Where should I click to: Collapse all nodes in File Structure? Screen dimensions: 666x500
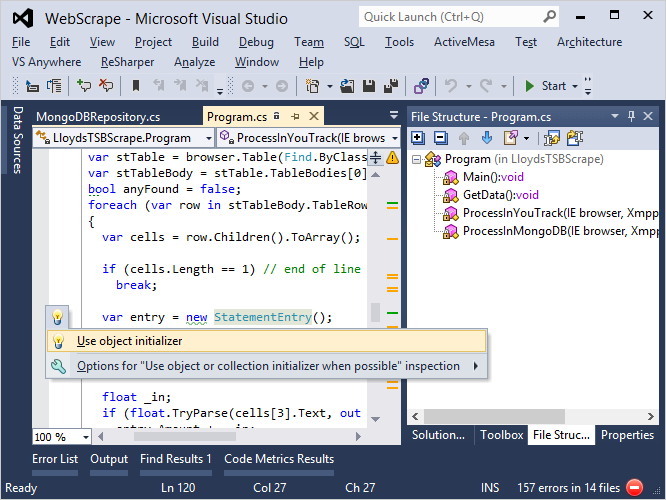tap(440, 138)
